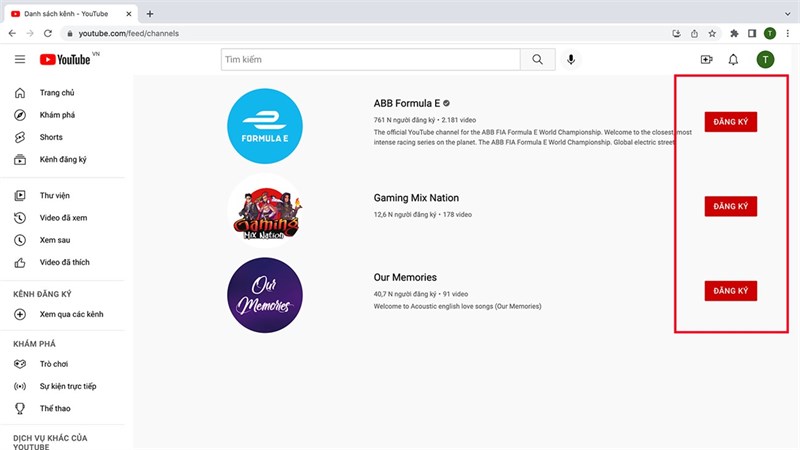
Task: Click the trophy sports icon
Action: pos(20,409)
